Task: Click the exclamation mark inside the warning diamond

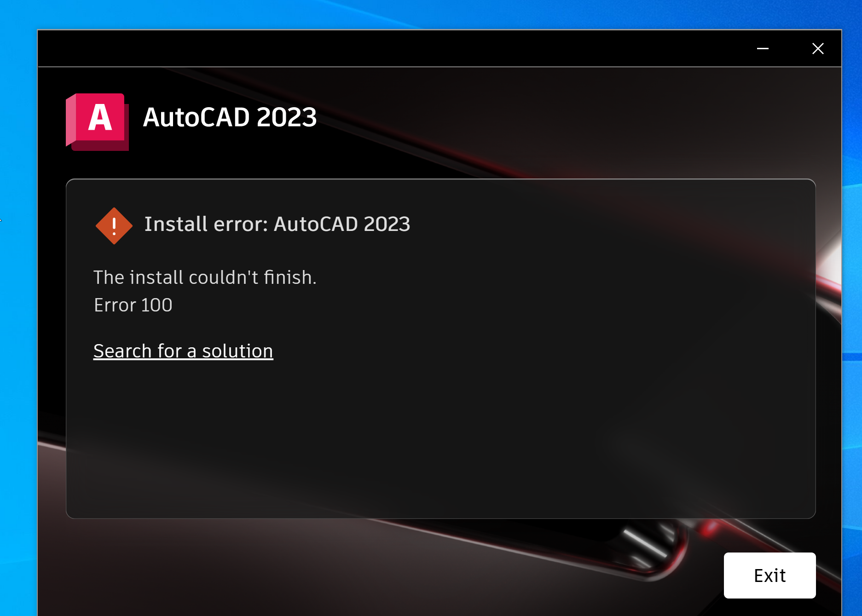Action: click(114, 226)
